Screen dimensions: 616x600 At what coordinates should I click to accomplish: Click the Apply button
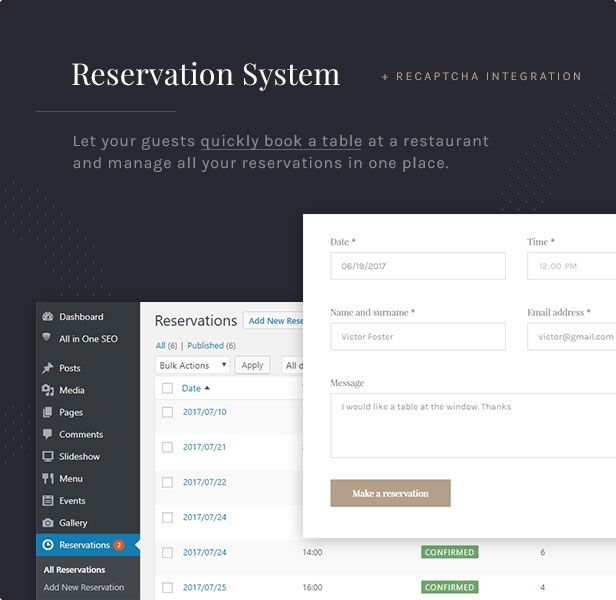click(253, 366)
